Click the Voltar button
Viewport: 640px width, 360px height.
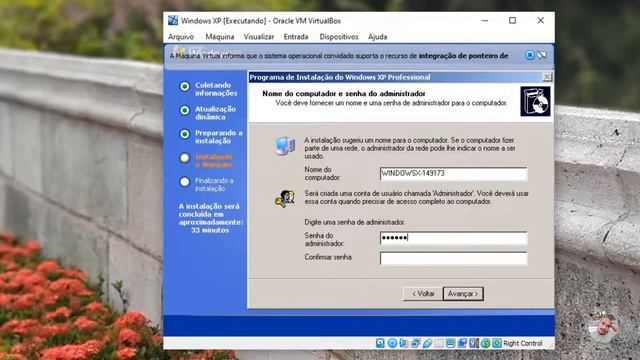pyautogui.click(x=423, y=294)
